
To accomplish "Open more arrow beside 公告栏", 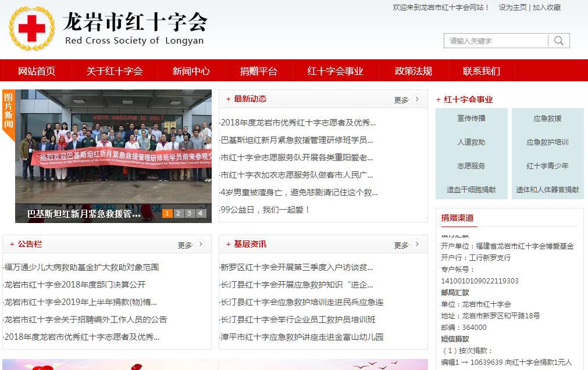I will tap(200, 245).
